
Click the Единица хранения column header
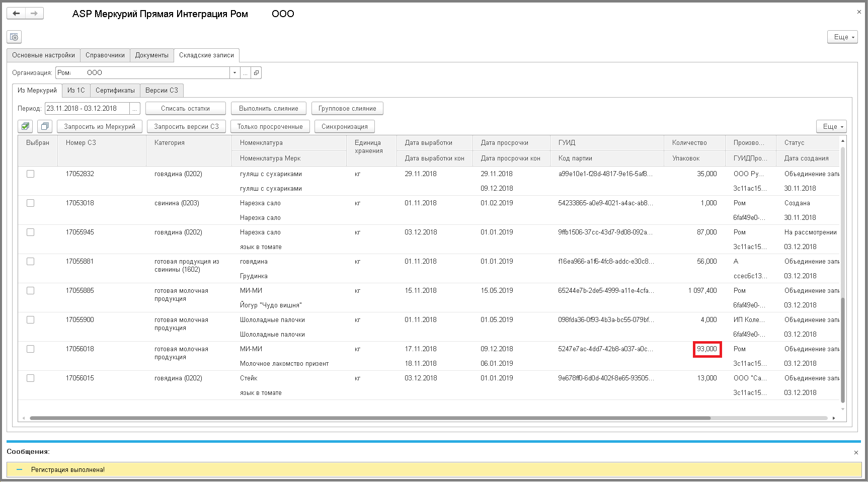372,150
